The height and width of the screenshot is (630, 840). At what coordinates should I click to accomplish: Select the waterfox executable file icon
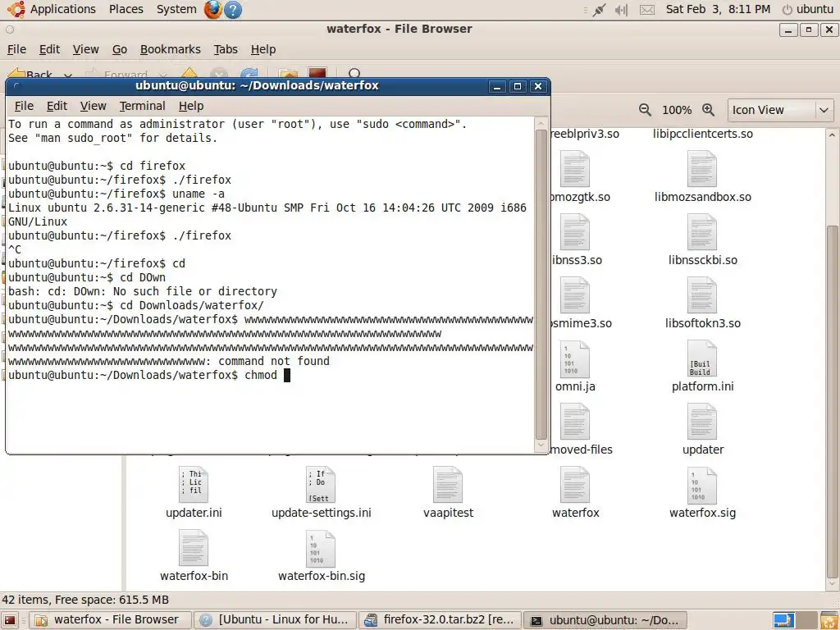(x=575, y=484)
